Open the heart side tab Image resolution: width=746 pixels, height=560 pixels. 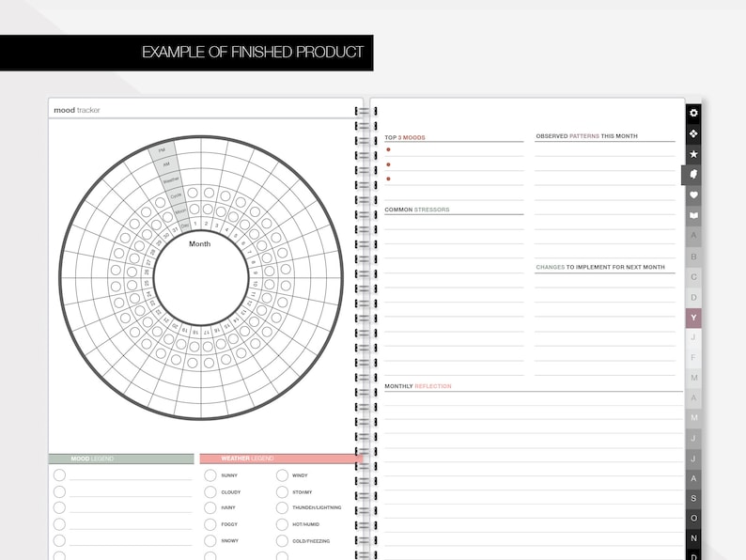(693, 195)
